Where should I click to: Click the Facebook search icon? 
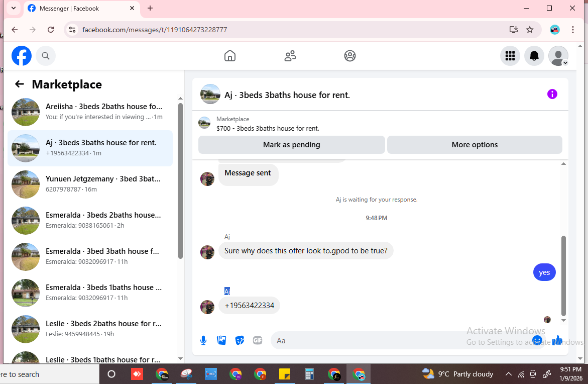46,56
